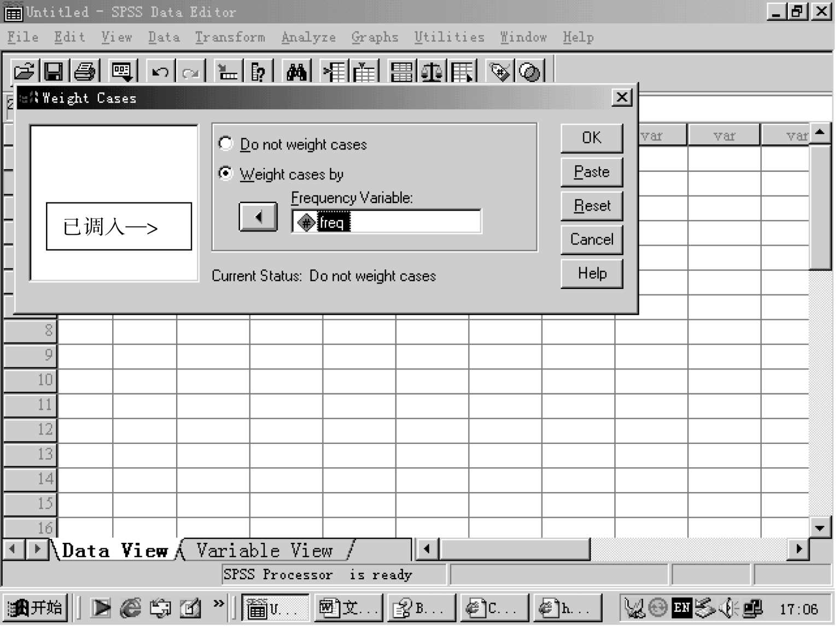Click the volume speaker tray icon
Viewport: 840px width, 631px height.
728,607
